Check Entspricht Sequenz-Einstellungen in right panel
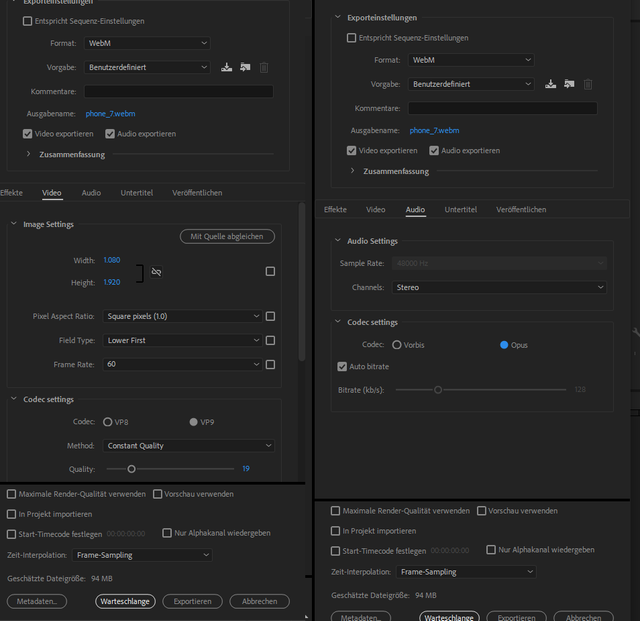Image resolution: width=640 pixels, height=621 pixels. [351, 38]
